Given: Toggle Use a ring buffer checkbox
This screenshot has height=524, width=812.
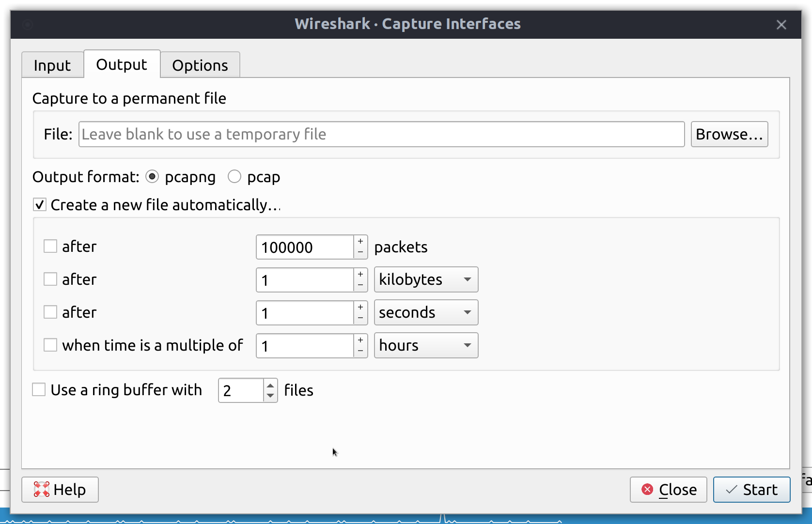Looking at the screenshot, I should (x=39, y=390).
